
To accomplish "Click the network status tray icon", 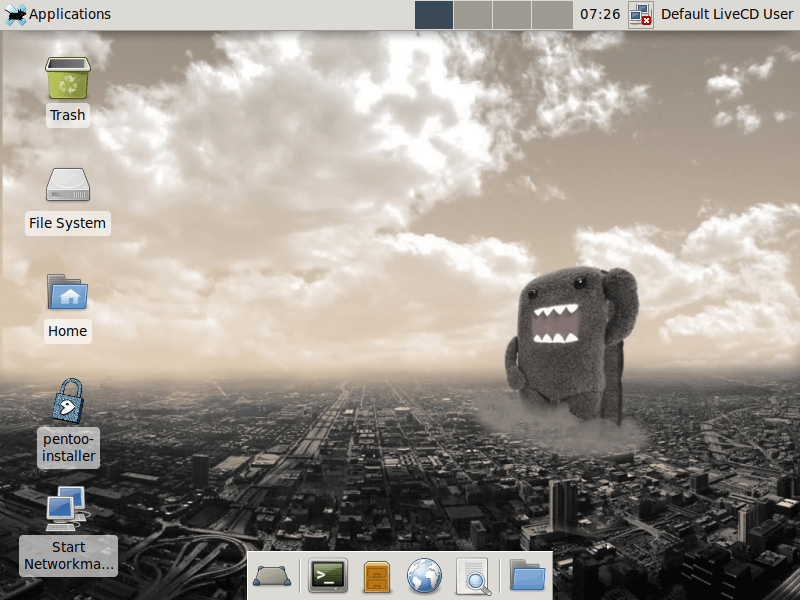I will [x=641, y=14].
